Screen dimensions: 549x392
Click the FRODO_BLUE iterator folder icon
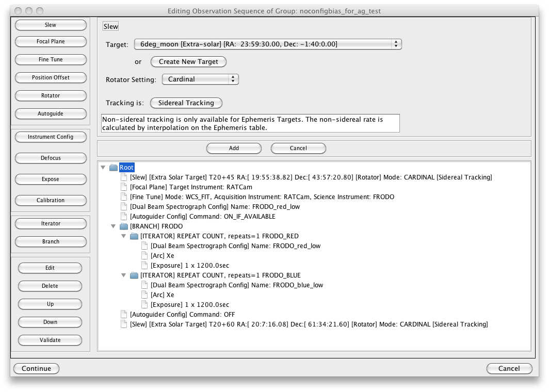coord(134,275)
